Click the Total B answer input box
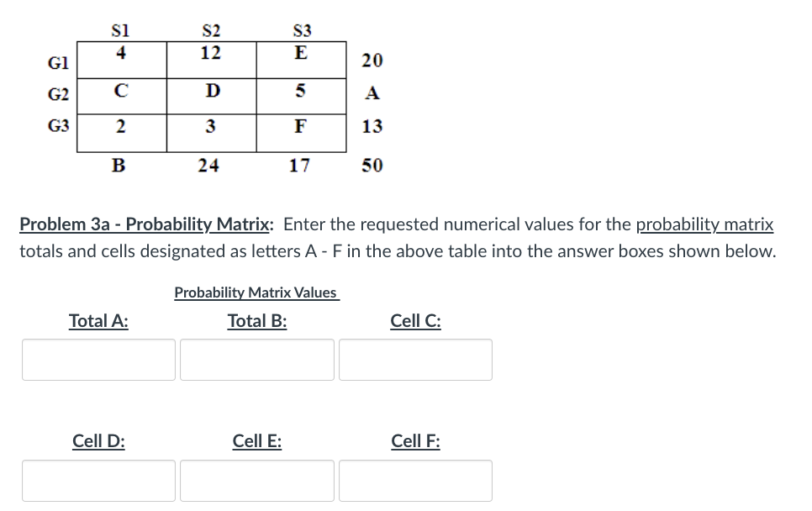Image resolution: width=812 pixels, height=511 pixels. click(x=256, y=359)
